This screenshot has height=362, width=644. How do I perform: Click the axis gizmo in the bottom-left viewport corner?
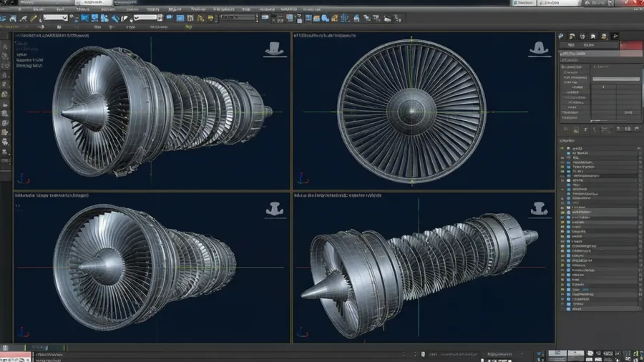tap(23, 332)
